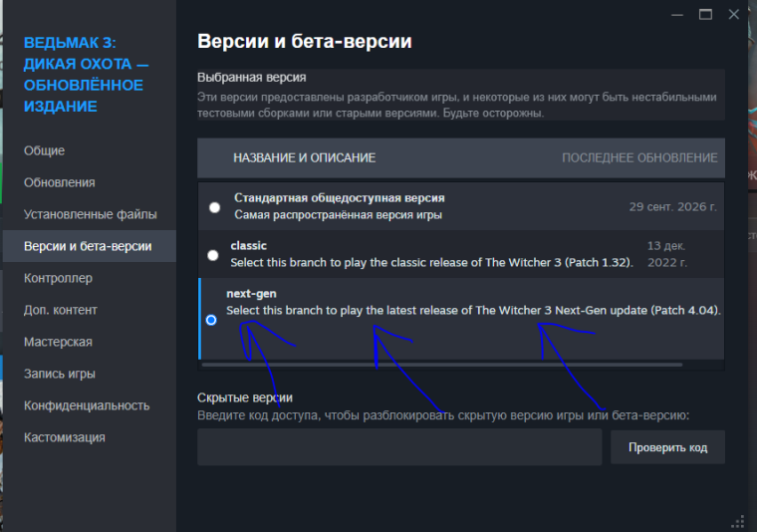
Task: Click the next-gen Patch 4.04 description text
Action: point(473,311)
